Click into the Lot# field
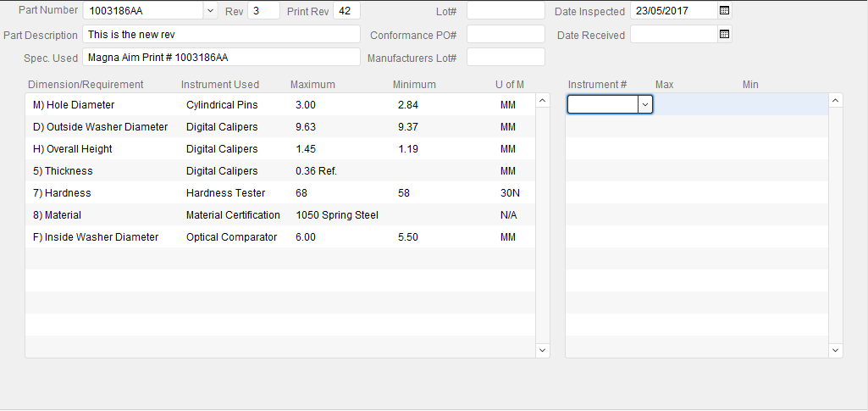 pos(506,10)
